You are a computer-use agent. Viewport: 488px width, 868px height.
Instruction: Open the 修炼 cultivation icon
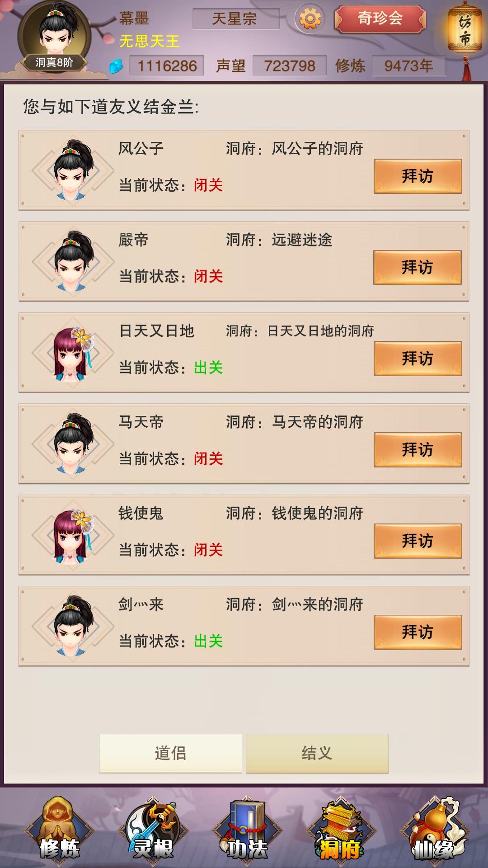click(59, 830)
